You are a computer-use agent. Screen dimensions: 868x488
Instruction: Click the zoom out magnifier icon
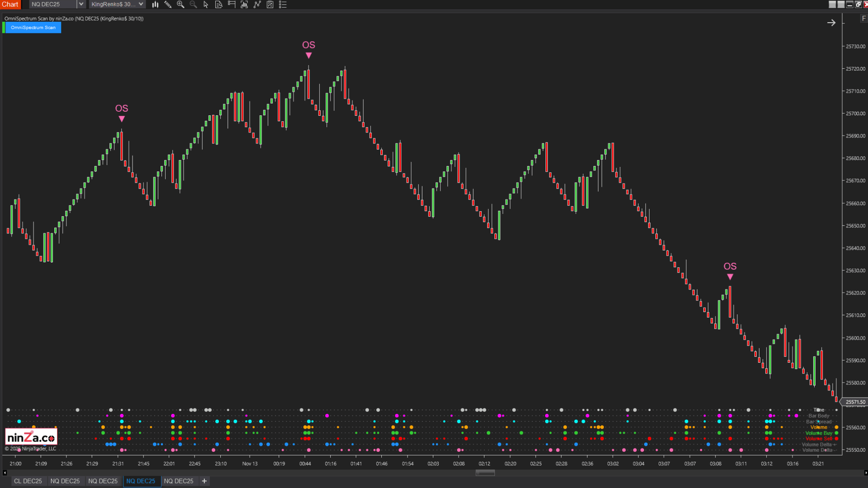[193, 5]
